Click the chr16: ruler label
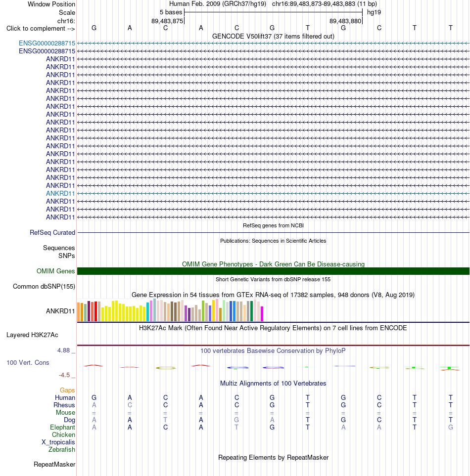470x476 pixels. pyautogui.click(x=66, y=21)
